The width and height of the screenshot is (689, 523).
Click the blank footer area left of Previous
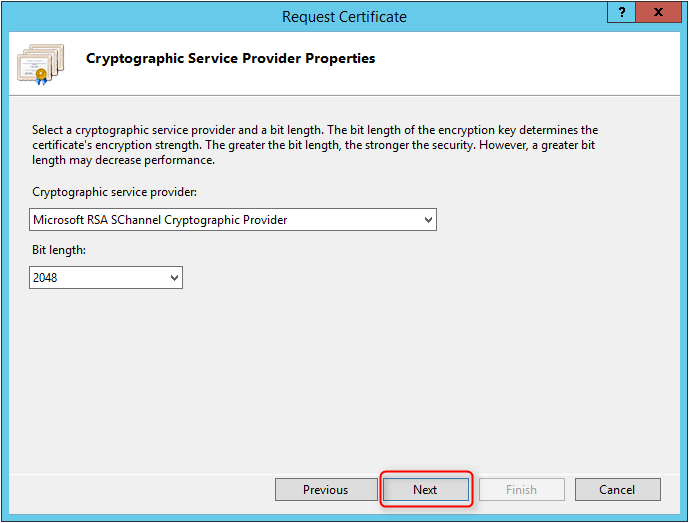coord(141,490)
